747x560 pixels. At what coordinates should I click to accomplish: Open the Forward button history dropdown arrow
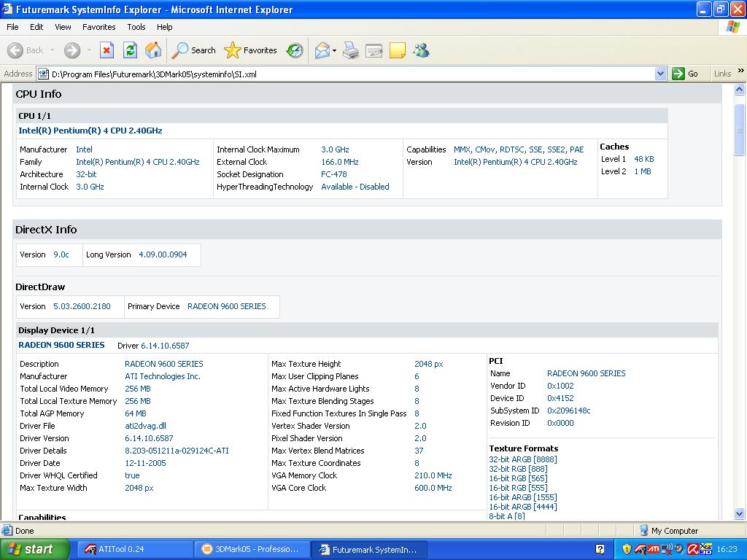tap(89, 50)
